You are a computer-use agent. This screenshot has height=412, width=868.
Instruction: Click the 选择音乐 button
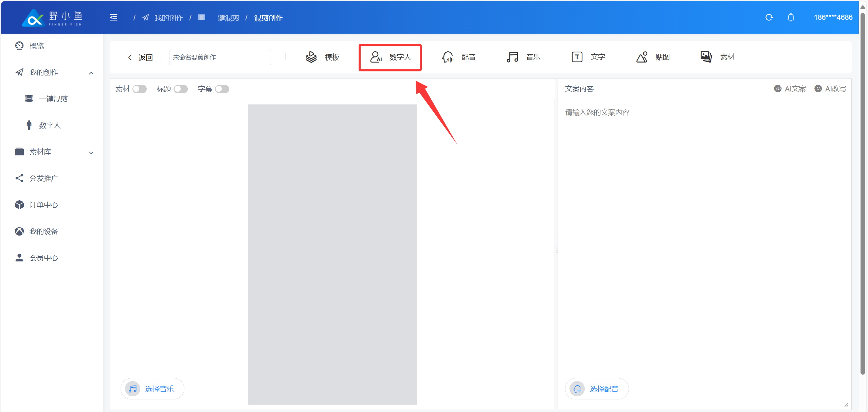click(x=152, y=389)
